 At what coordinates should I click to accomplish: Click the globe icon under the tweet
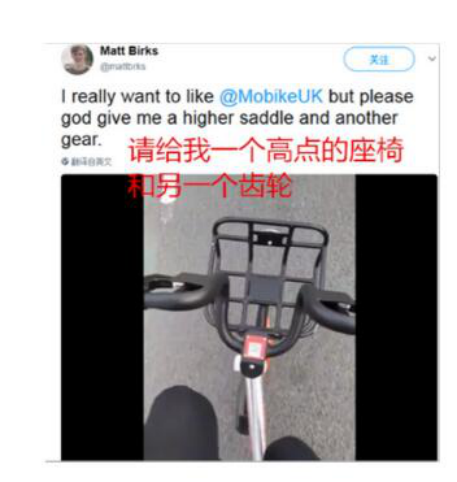pyautogui.click(x=65, y=161)
